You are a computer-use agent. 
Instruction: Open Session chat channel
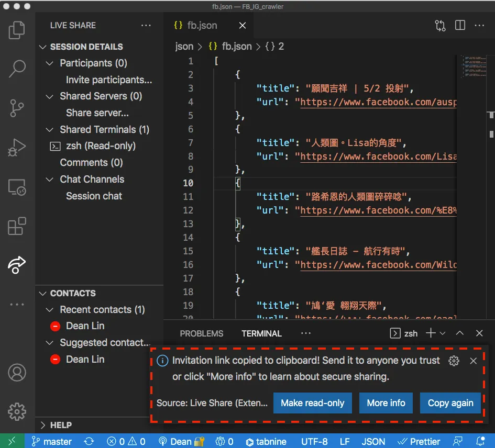94,196
